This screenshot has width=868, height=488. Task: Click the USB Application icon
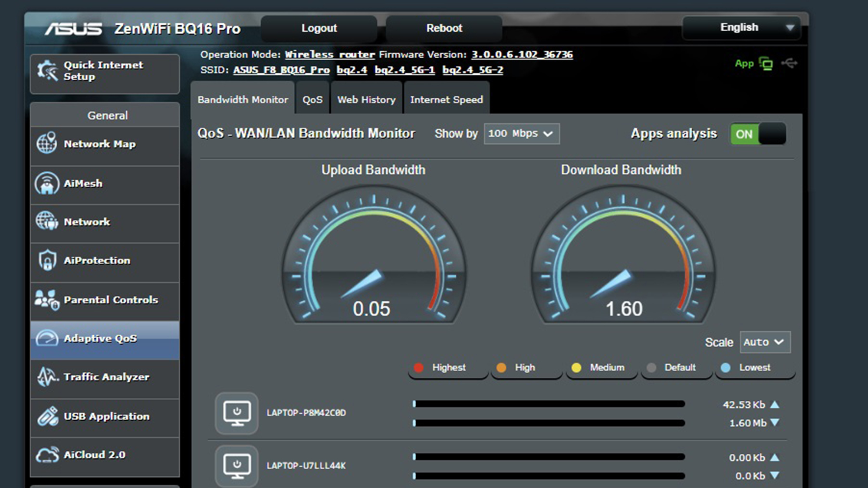47,416
